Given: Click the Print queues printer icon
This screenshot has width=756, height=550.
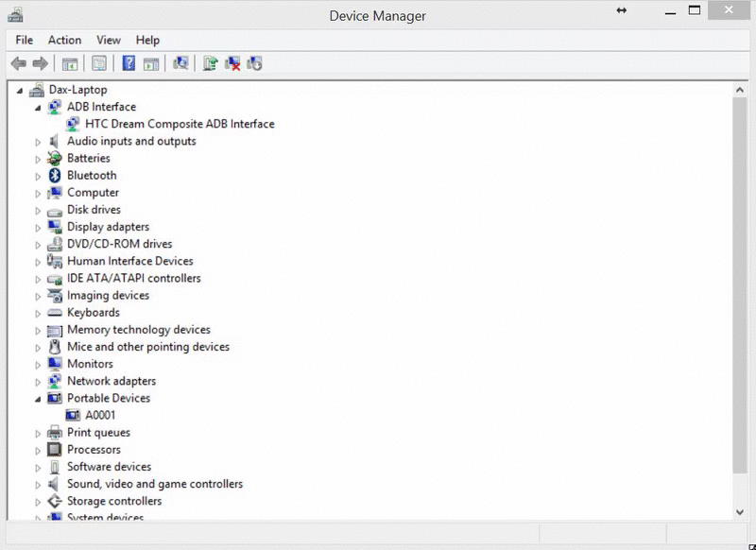Looking at the screenshot, I should (x=55, y=433).
